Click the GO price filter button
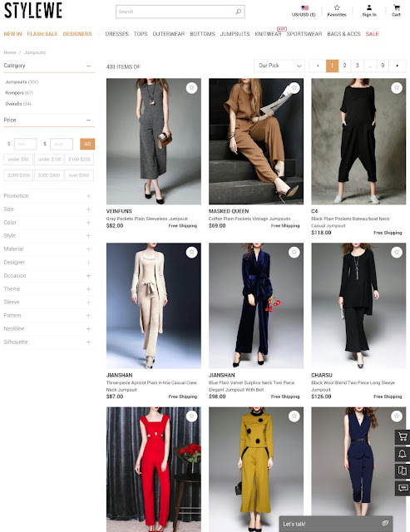 click(x=87, y=144)
